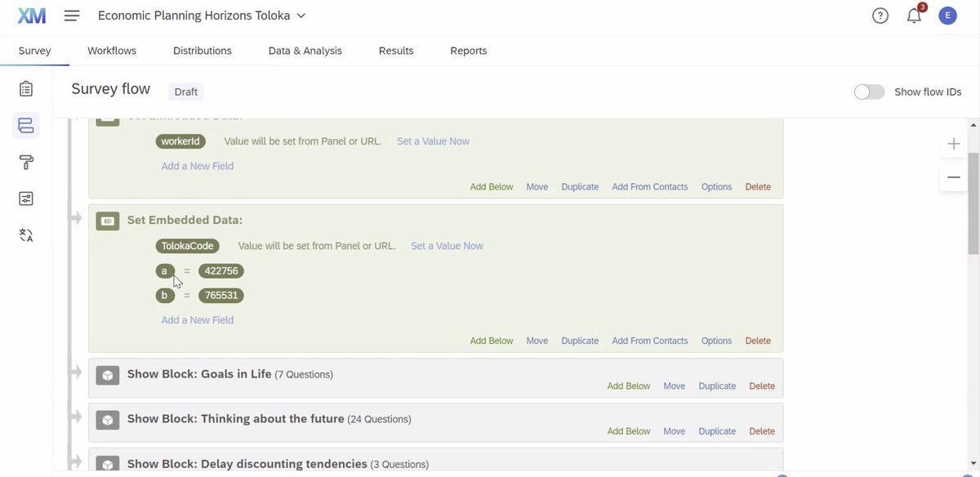Delete the Thinking about the future block

[762, 431]
